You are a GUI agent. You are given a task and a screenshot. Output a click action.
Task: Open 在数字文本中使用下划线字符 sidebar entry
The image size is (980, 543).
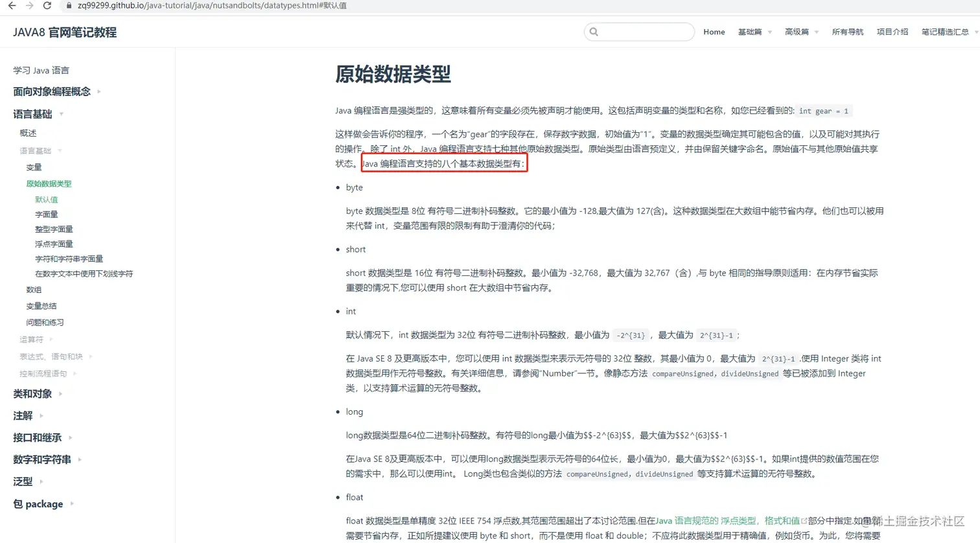coord(84,274)
